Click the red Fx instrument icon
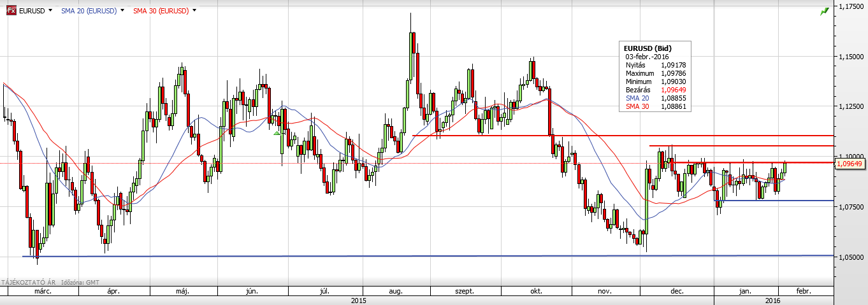This screenshot has width=868, height=305. click(12, 11)
